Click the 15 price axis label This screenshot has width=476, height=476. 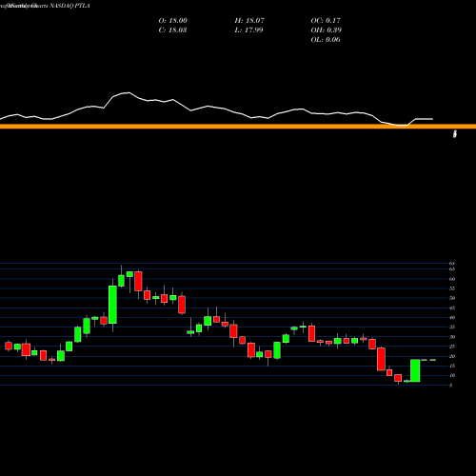[452, 366]
